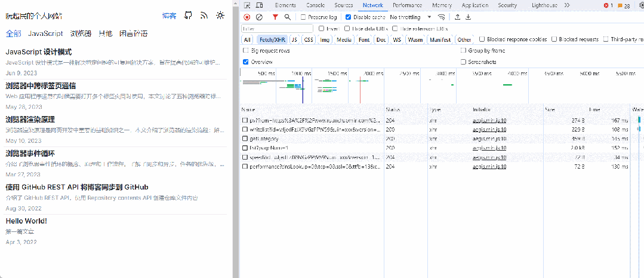Filter requests by Media

[x=344, y=40]
